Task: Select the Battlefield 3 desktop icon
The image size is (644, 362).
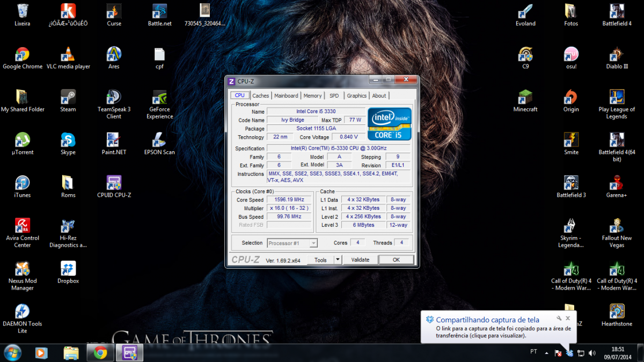Action: [x=571, y=186]
